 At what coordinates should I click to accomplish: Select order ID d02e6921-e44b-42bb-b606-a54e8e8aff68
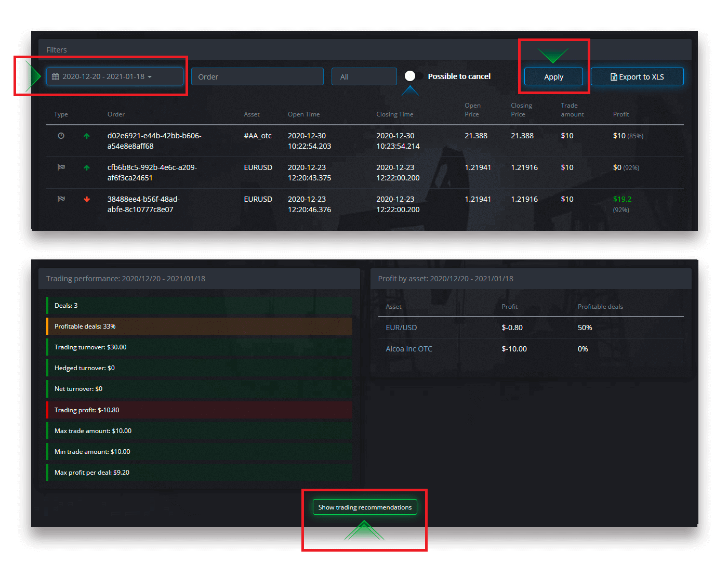154,141
